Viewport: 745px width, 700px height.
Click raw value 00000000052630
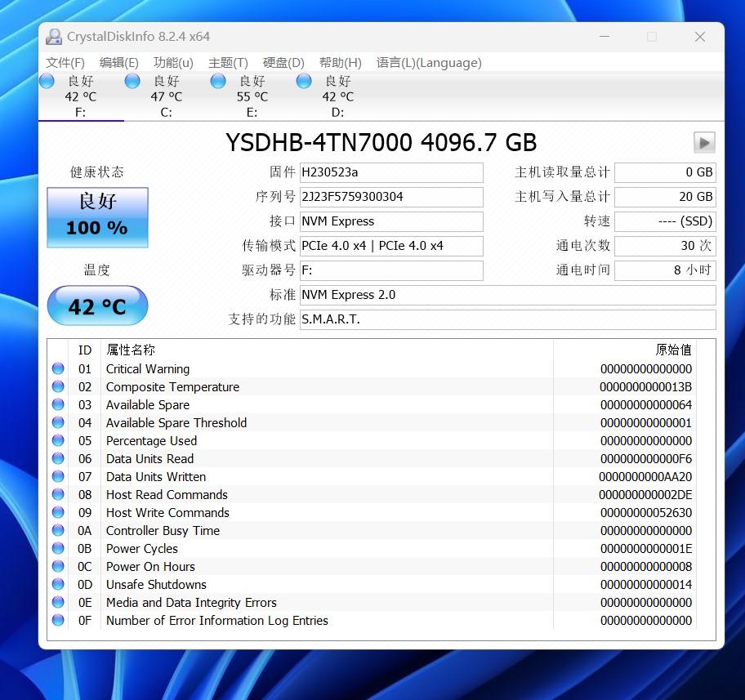pyautogui.click(x=645, y=513)
